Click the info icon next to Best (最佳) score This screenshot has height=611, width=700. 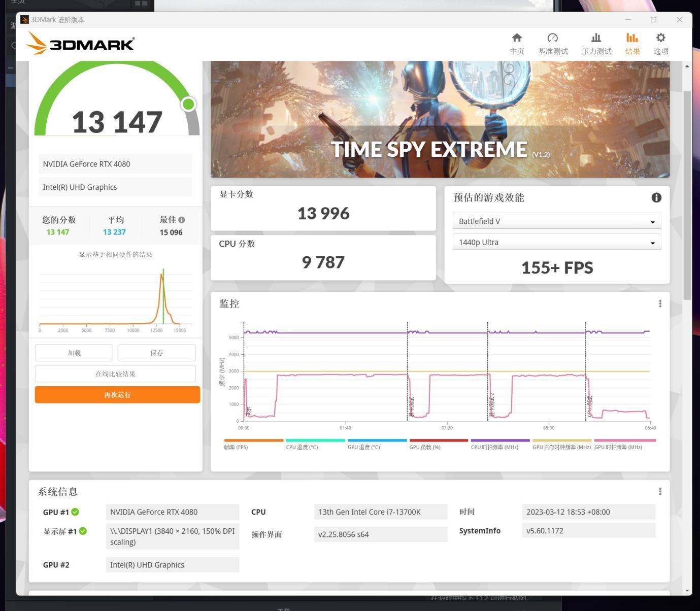tap(182, 220)
